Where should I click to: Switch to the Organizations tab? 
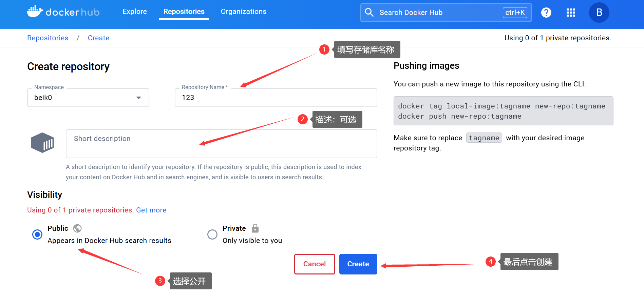pos(243,12)
